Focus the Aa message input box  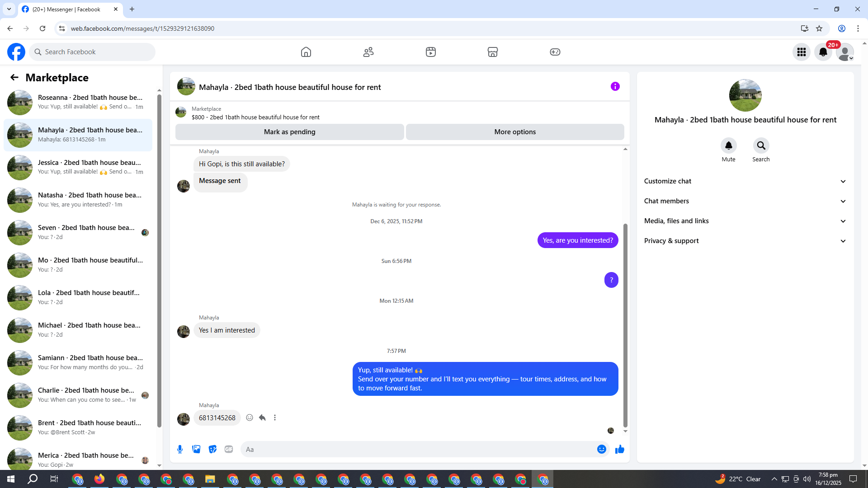pyautogui.click(x=418, y=449)
